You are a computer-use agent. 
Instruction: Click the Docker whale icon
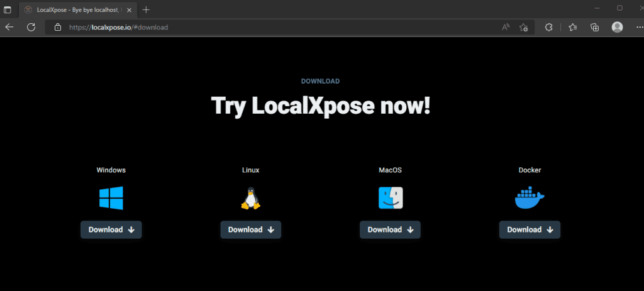(530, 197)
